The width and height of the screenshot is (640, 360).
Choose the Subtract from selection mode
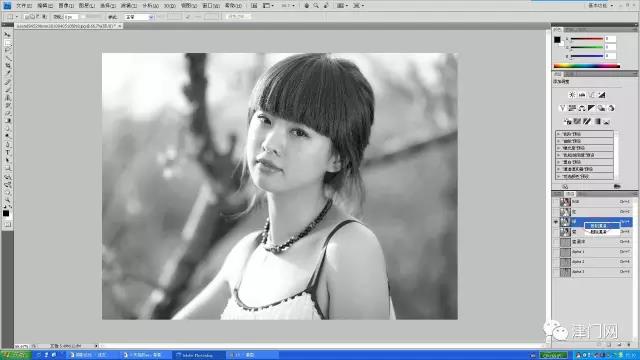coord(38,17)
